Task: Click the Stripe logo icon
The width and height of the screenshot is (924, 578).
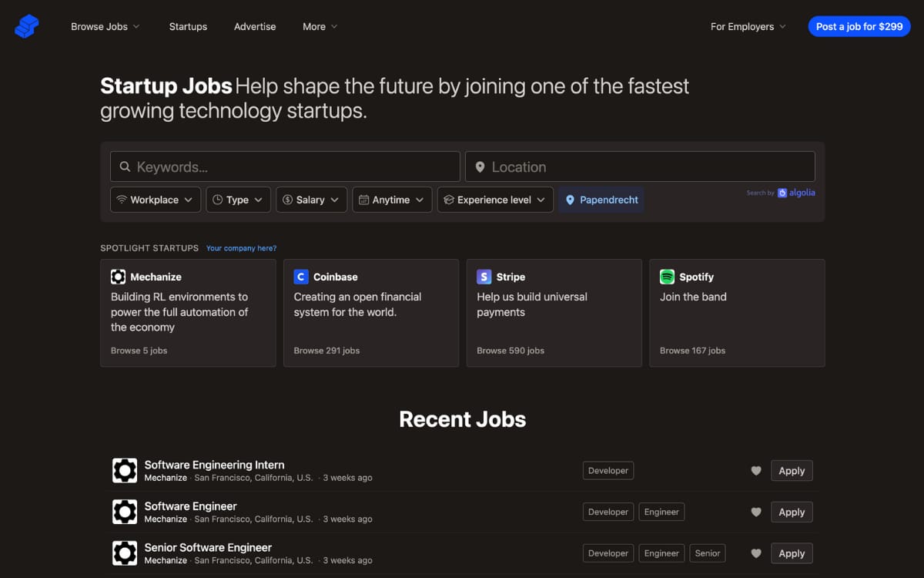Action: pyautogui.click(x=484, y=277)
